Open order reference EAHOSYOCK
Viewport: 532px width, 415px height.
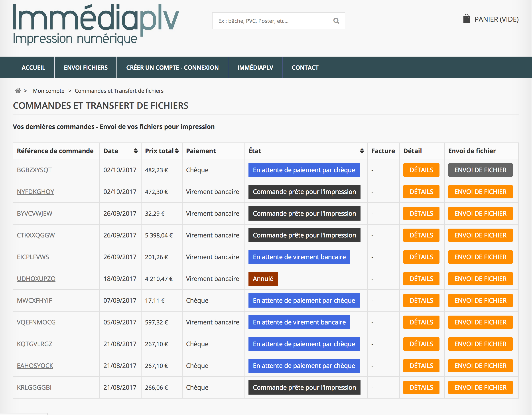[x=35, y=366]
